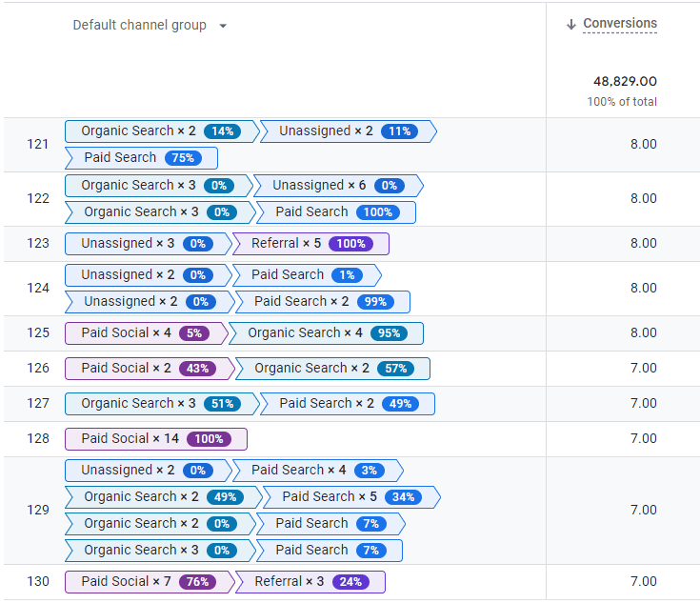Select the Paid Social × 14 chip
The image size is (700, 603).
pos(155,439)
